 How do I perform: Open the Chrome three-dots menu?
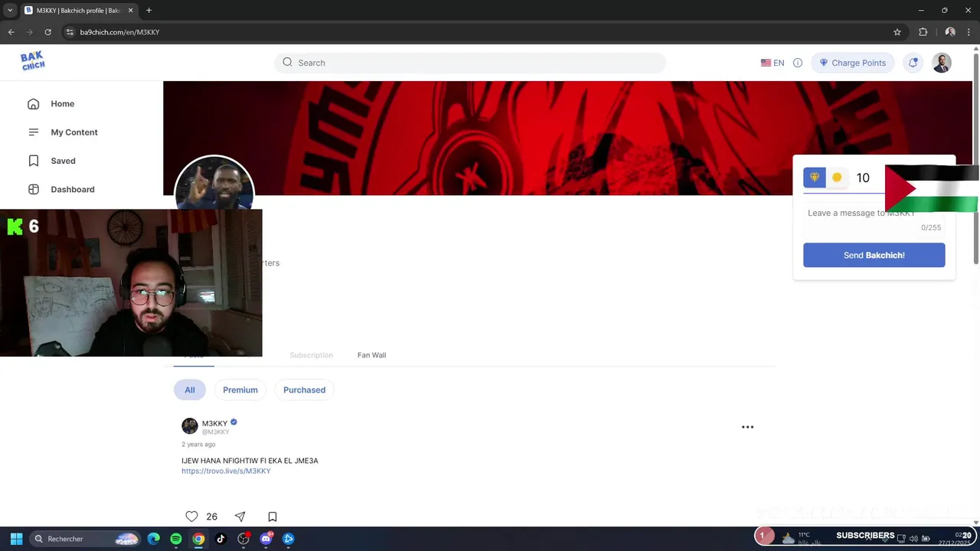[x=970, y=32]
